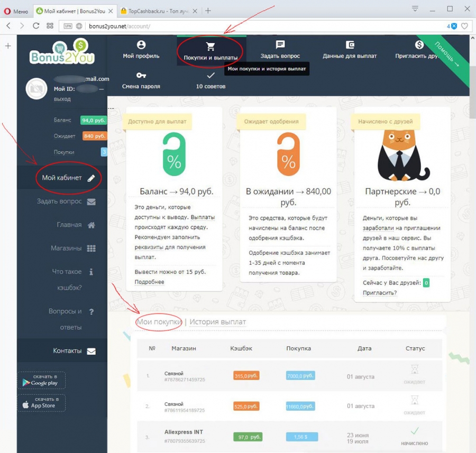The image size is (476, 453).
Task: Click the 11660,0 руб. purchase badge
Action: 300,406
